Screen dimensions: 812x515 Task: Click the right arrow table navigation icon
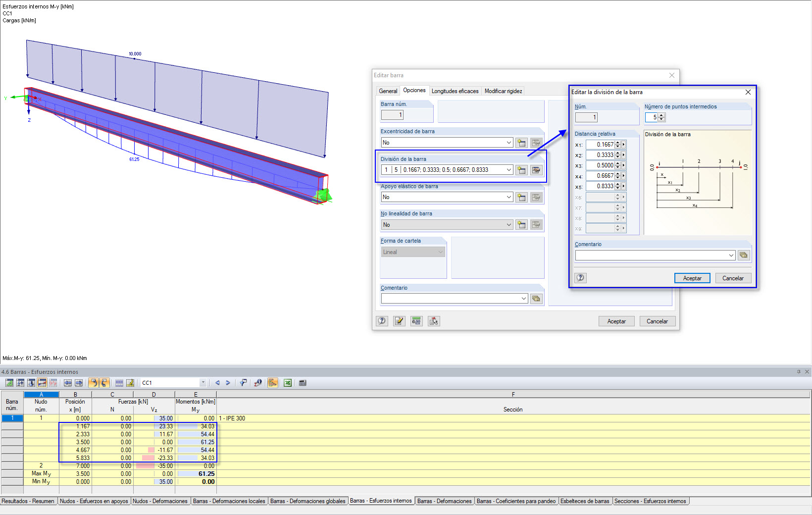[x=79, y=383]
